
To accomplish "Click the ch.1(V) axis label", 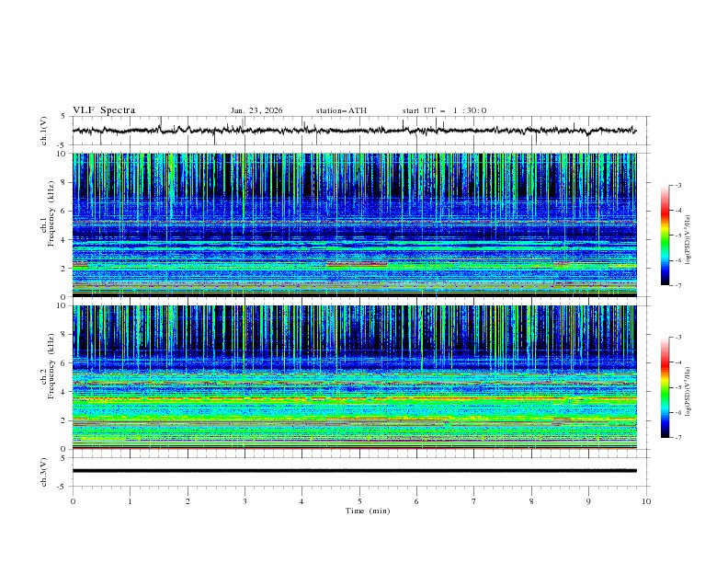I will pyautogui.click(x=44, y=131).
